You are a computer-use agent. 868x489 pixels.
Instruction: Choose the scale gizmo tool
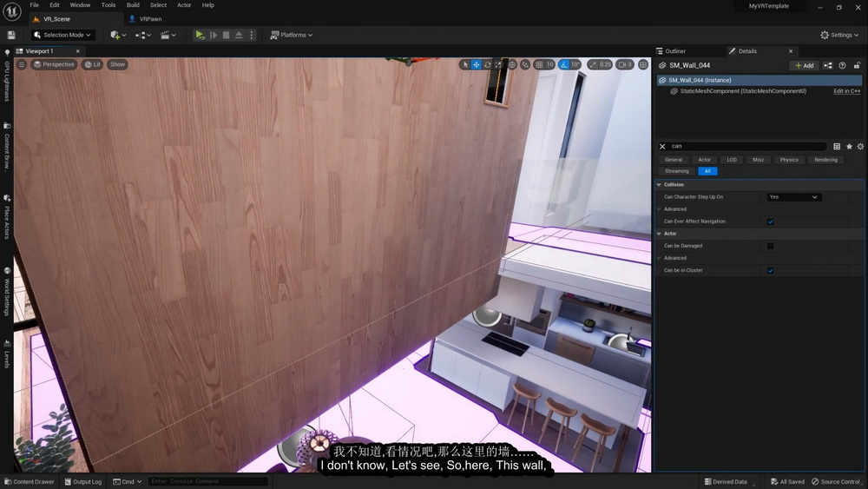point(497,65)
